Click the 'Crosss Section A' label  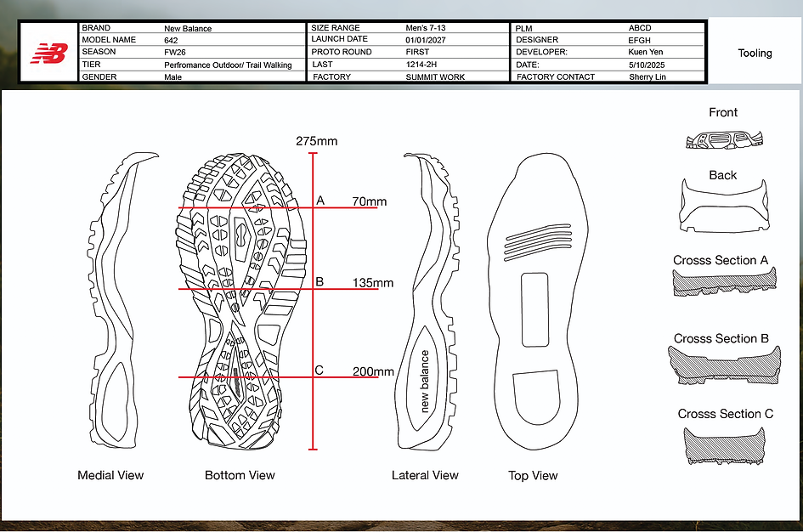click(721, 261)
